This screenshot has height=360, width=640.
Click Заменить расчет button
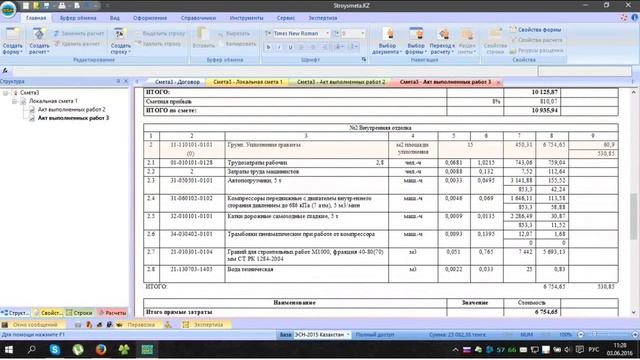(79, 33)
